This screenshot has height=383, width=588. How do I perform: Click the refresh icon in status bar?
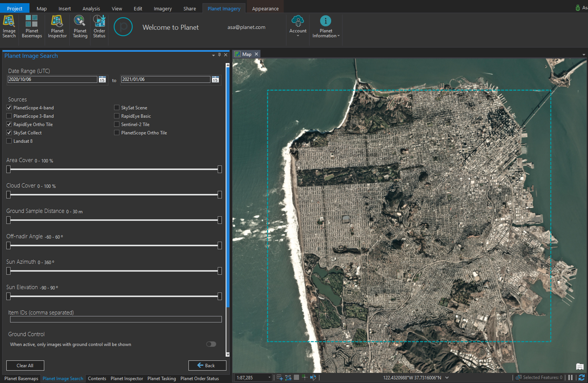[x=581, y=378]
